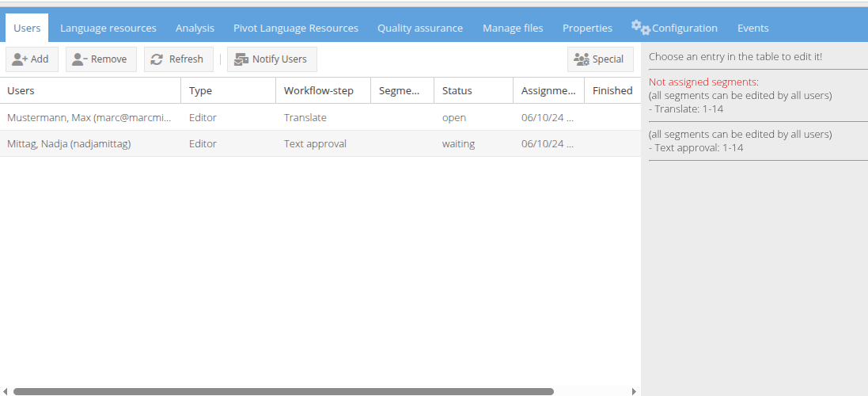Screen dimensions: 868x396
Task: Switch to the Analysis tab
Action: coord(195,28)
